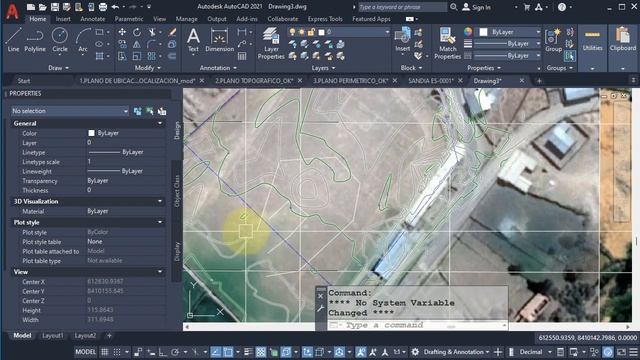This screenshot has height=360, width=640.
Task: Click the color wheel icon in Properties panel
Action: pos(468,32)
